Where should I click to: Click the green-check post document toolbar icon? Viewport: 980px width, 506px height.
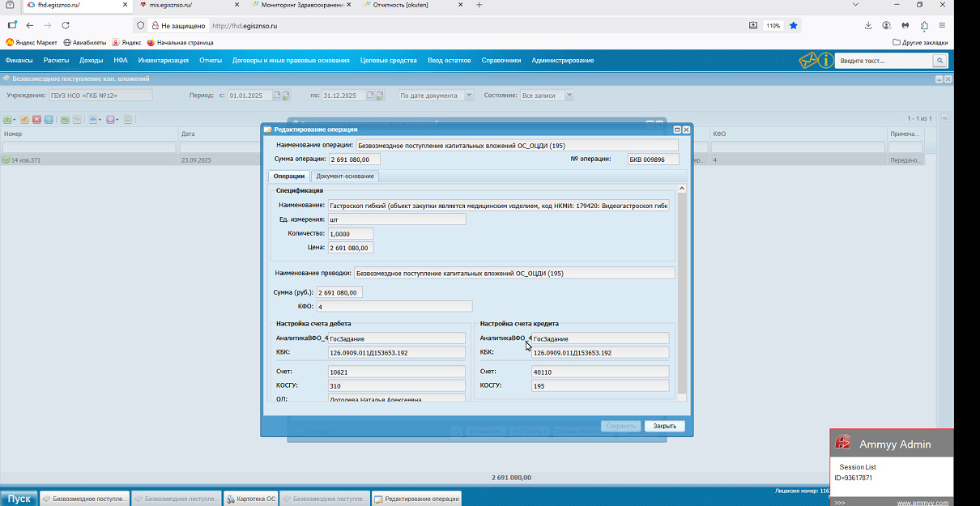(65, 119)
